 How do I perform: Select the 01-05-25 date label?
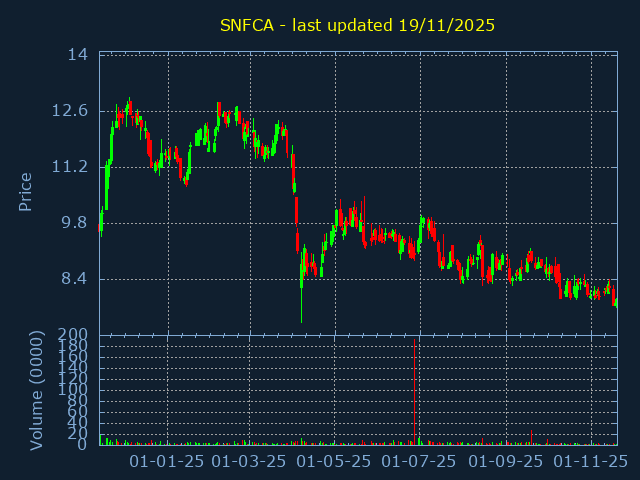[x=335, y=461]
